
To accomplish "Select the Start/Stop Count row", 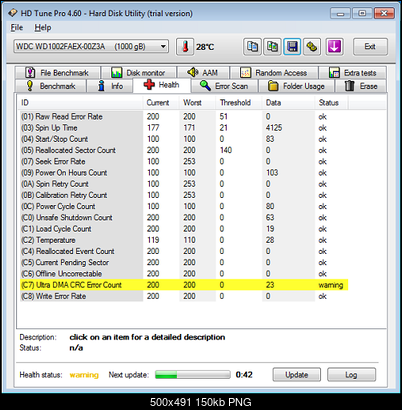I will point(184,139).
